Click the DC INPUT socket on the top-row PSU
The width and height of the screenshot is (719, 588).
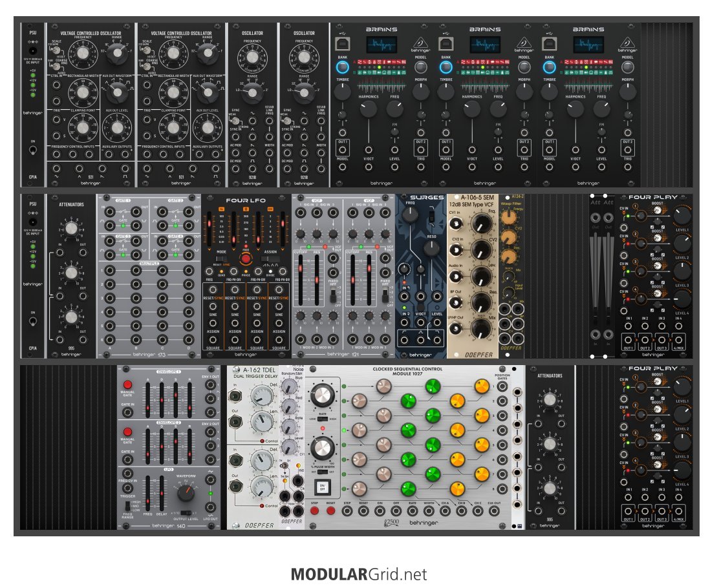click(x=32, y=51)
